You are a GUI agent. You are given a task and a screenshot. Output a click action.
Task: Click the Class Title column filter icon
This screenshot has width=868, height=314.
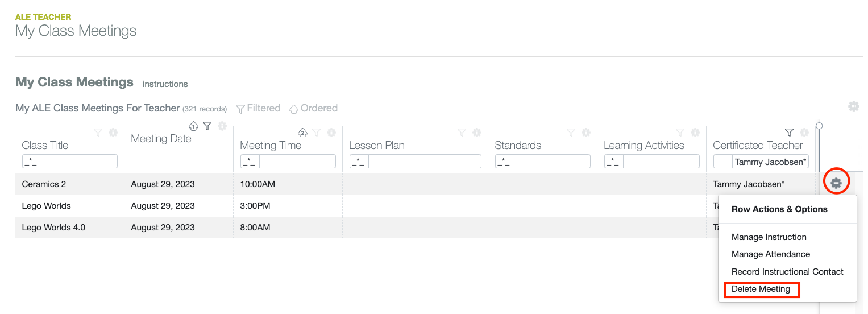(98, 133)
